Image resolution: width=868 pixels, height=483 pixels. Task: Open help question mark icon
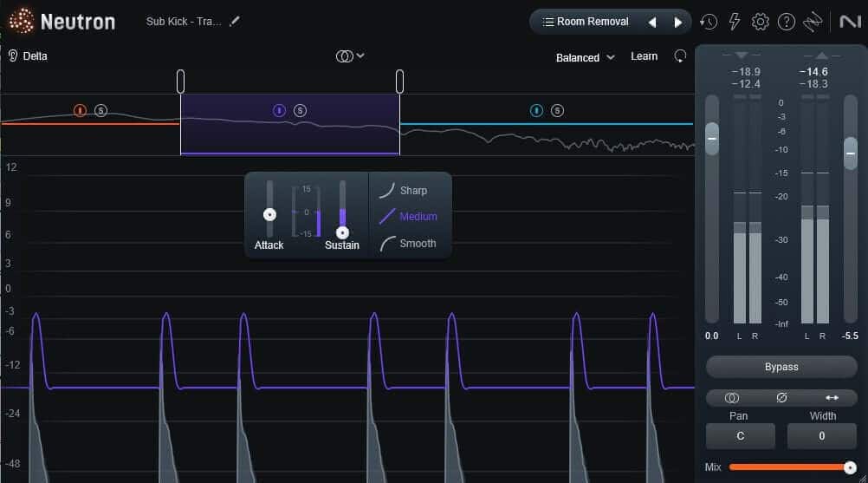coord(786,22)
